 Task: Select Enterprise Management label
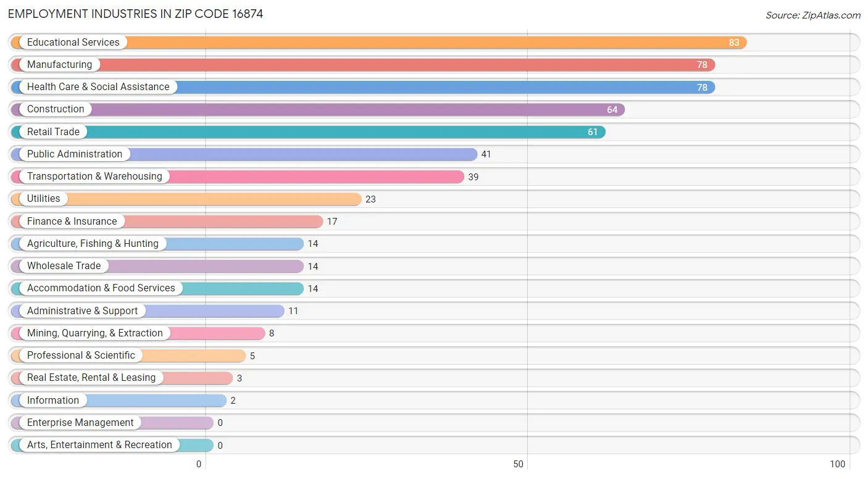click(x=80, y=423)
